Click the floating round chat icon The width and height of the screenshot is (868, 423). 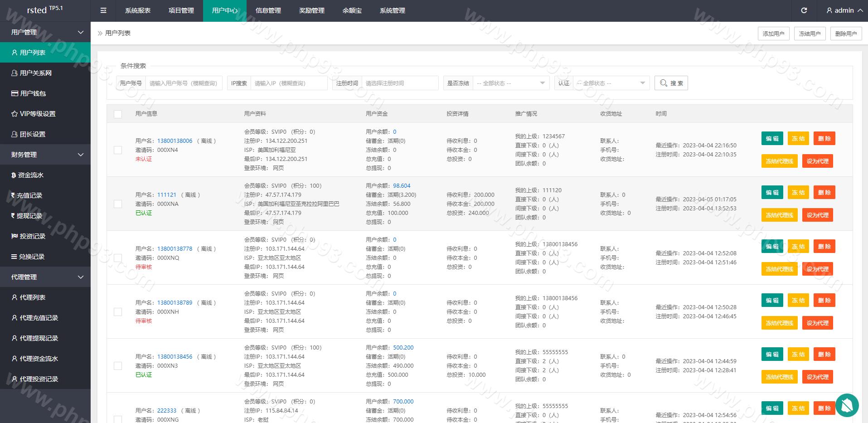pos(847,405)
